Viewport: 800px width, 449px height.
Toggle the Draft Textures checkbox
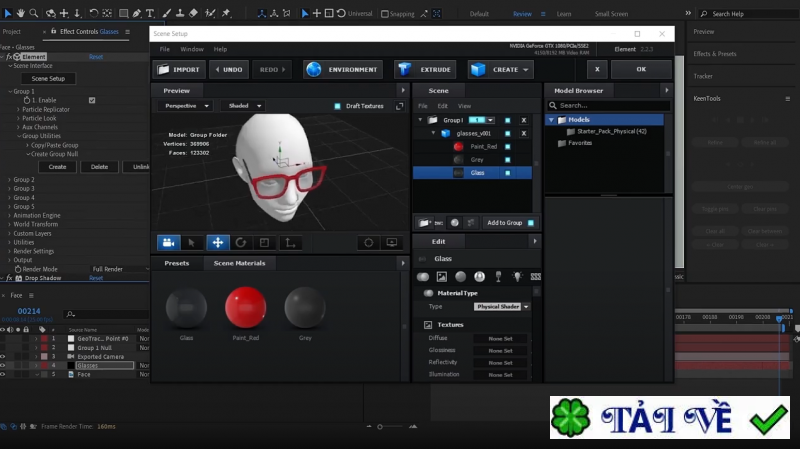(338, 105)
